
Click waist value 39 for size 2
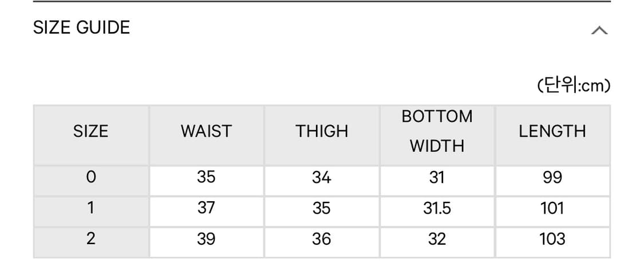click(x=206, y=239)
